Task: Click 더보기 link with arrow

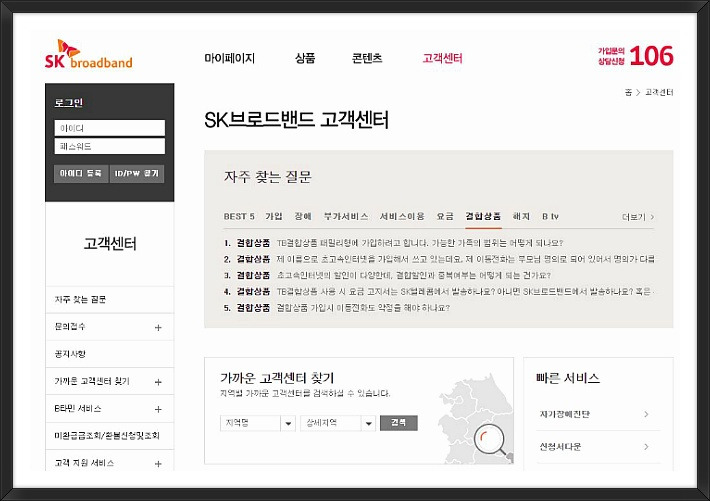Action: 638,217
